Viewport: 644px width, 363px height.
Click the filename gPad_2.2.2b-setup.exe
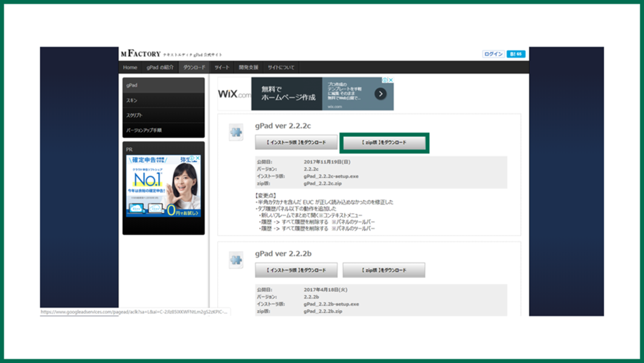pos(331,304)
